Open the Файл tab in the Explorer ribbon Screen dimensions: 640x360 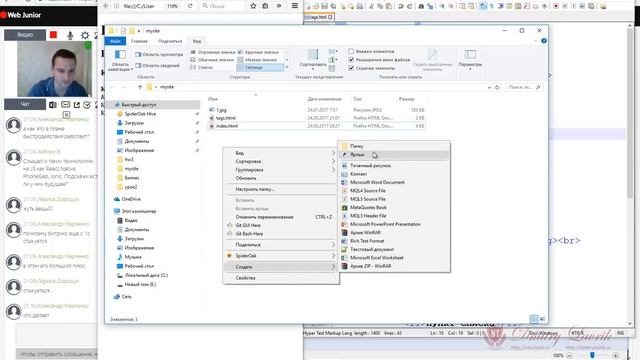coord(116,41)
